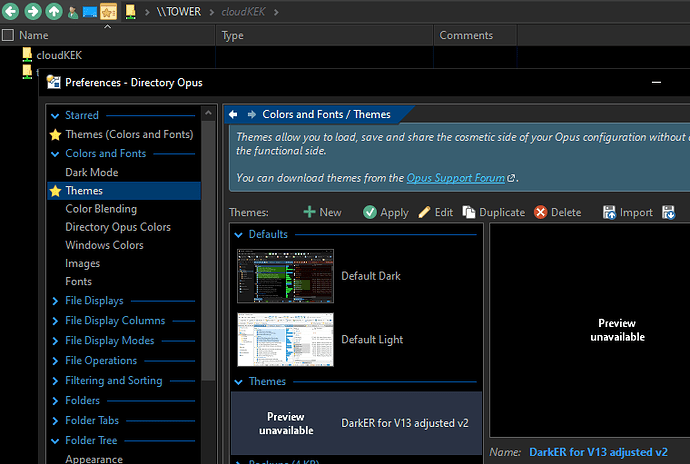Image resolution: width=690 pixels, height=464 pixels.
Task: Click Import to import a theme
Action: pyautogui.click(x=628, y=212)
